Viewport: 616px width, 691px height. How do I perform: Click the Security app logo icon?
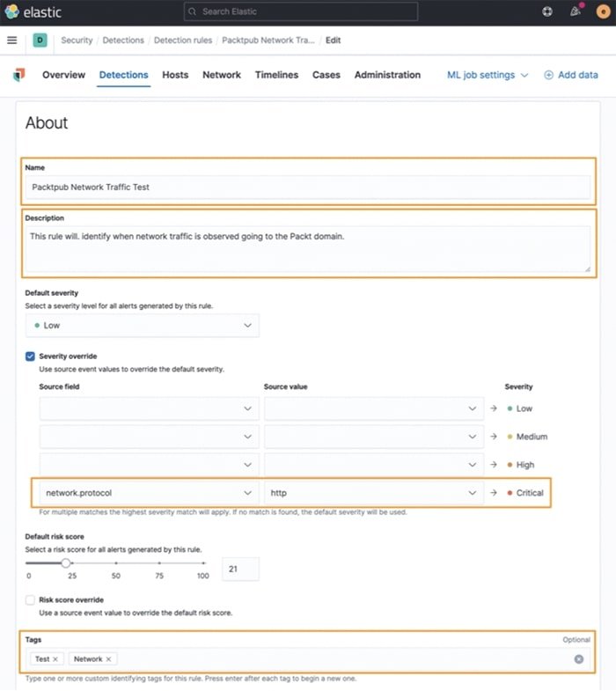19,76
